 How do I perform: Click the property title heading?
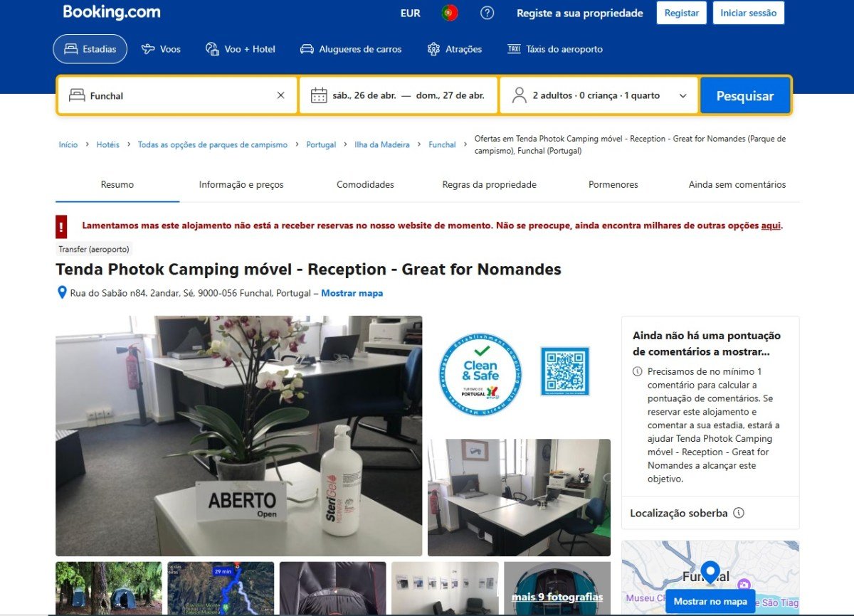308,270
